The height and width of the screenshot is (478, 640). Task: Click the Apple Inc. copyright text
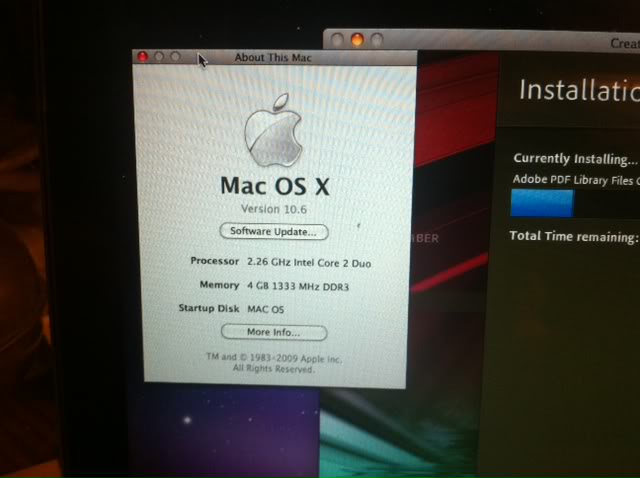coord(274,363)
